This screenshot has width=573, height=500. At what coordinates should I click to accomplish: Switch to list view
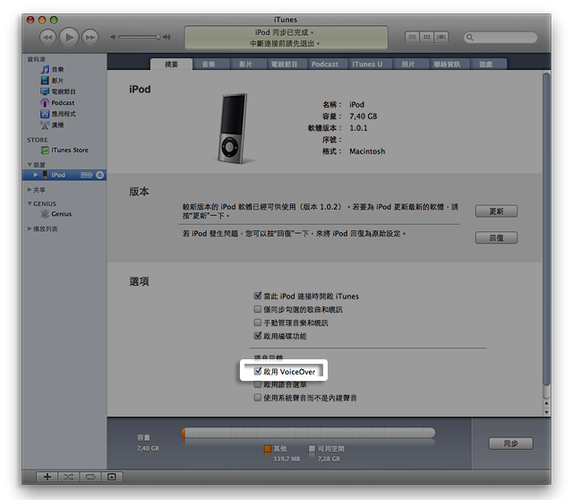point(412,37)
